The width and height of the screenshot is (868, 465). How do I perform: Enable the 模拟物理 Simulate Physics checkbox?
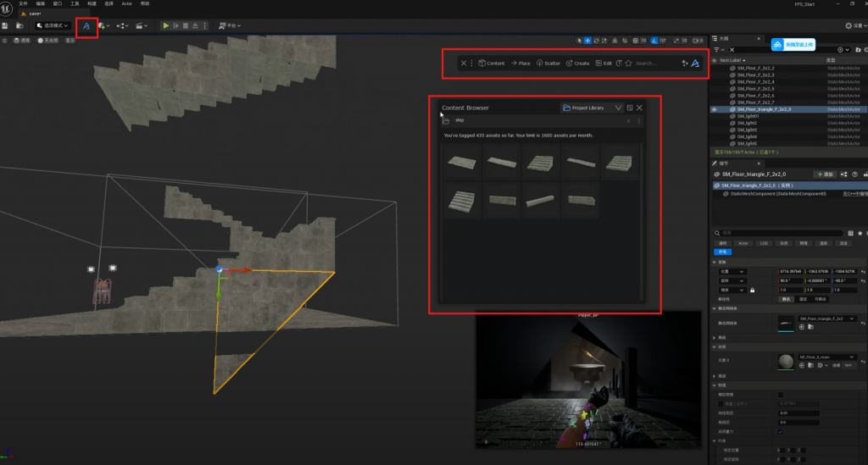pyautogui.click(x=781, y=395)
